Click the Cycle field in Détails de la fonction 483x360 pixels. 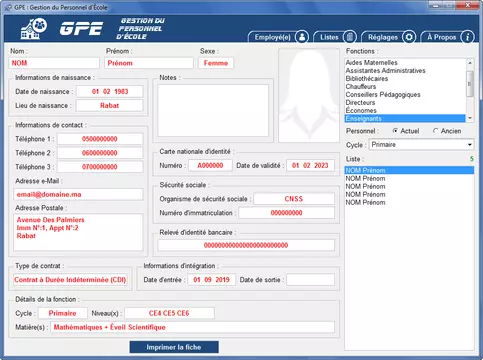pos(63,313)
